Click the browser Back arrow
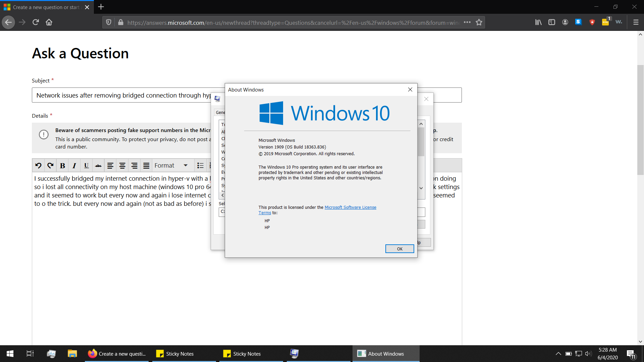The width and height of the screenshot is (644, 362). [8, 22]
